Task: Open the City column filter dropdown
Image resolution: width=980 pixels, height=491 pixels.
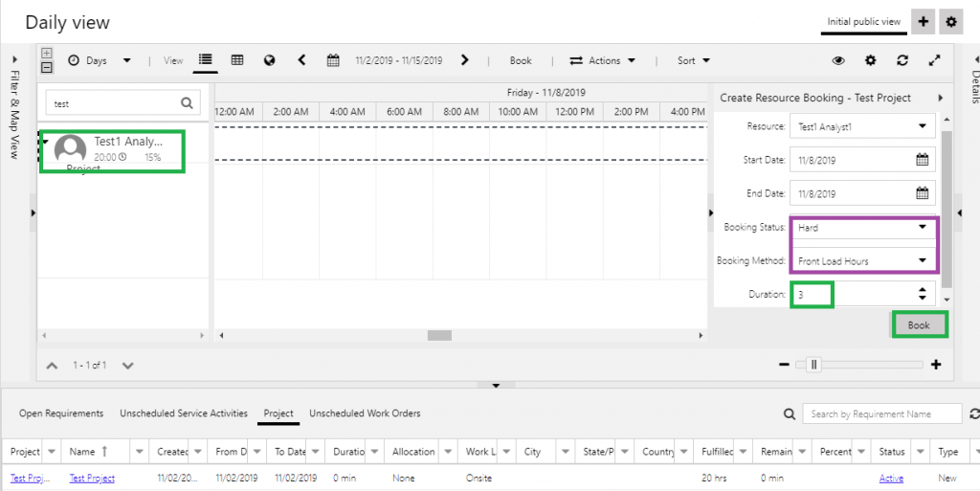Action: (566, 452)
